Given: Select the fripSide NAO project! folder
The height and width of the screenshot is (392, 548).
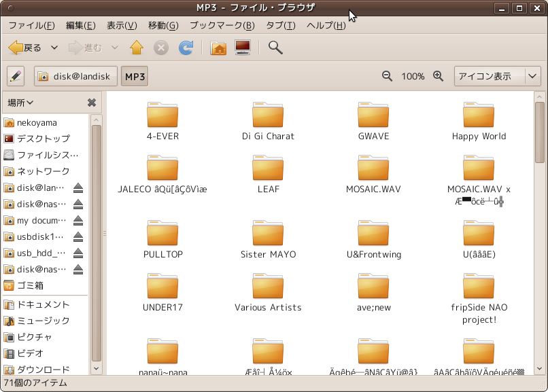Looking at the screenshot, I should (479, 286).
